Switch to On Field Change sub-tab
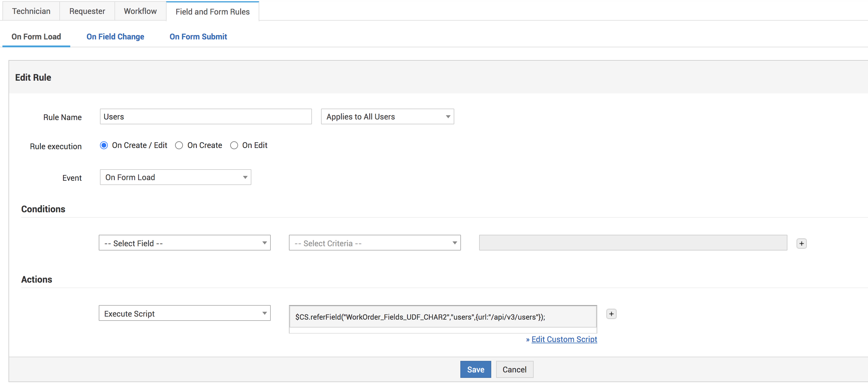This screenshot has height=390, width=868. [115, 36]
